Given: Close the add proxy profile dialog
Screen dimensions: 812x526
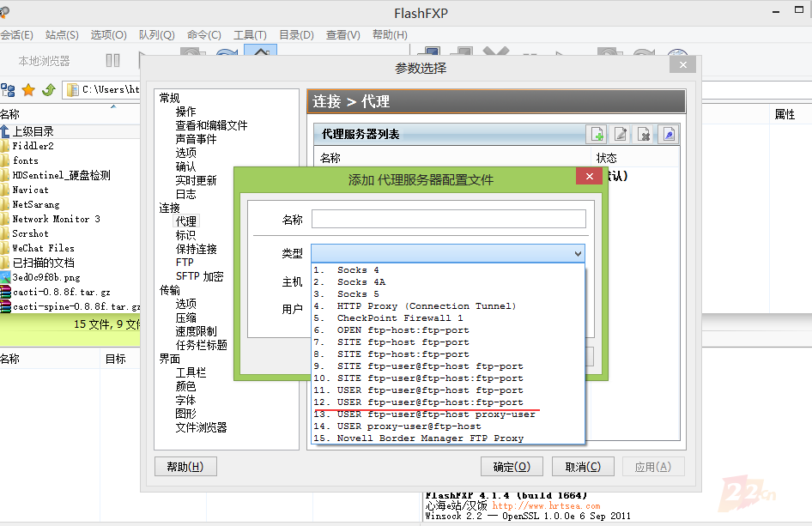Looking at the screenshot, I should (x=590, y=177).
